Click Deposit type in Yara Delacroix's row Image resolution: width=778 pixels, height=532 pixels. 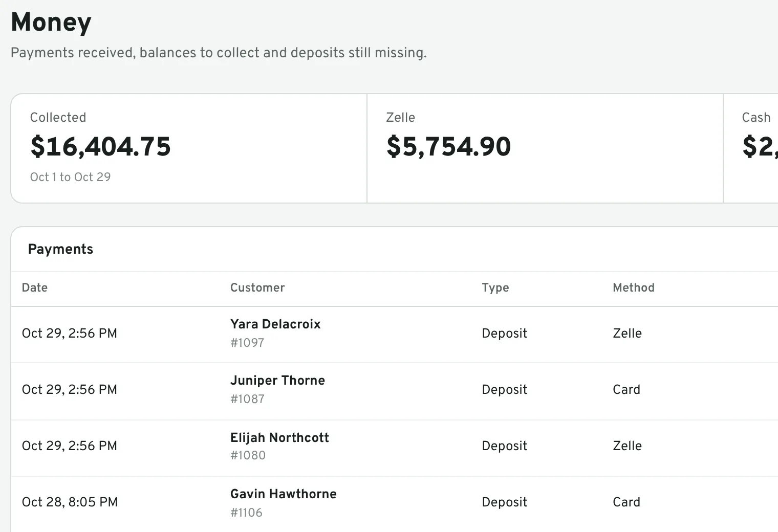[x=505, y=334]
